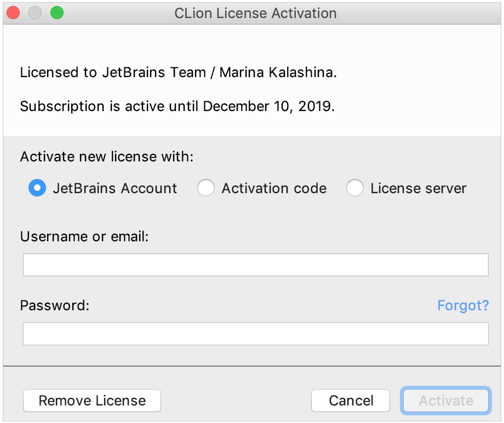This screenshot has height=423, width=504.
Task: Click the Password label text
Action: pos(55,305)
